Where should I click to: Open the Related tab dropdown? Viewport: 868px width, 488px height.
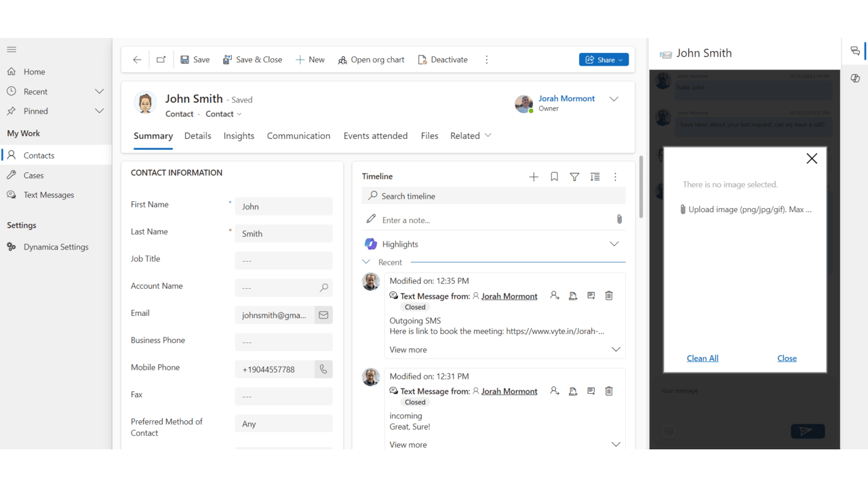471,136
